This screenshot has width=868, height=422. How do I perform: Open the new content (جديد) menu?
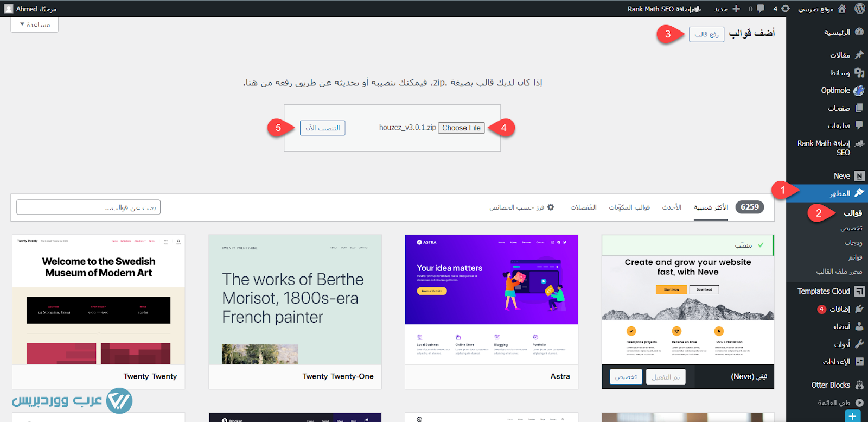[727, 9]
